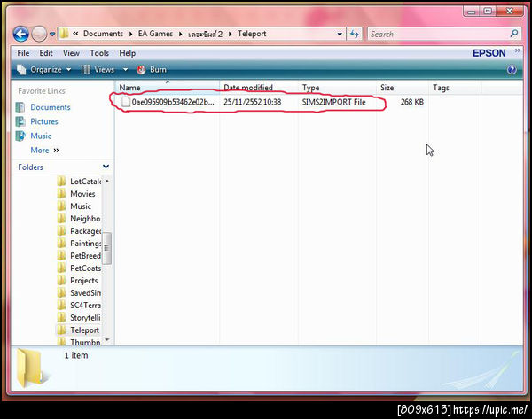Click the Forward navigation arrow
Viewport: 532px width, 419px height.
pos(39,35)
